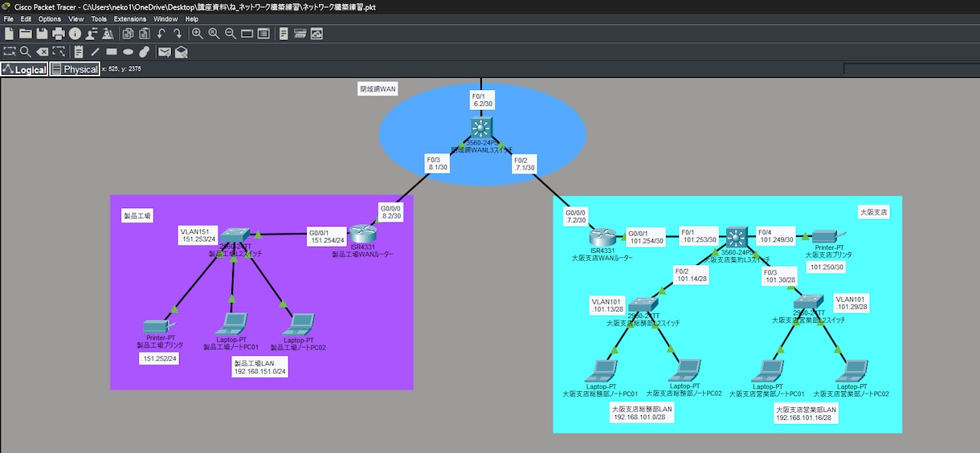Choose the Resize Shape tool

(x=59, y=51)
